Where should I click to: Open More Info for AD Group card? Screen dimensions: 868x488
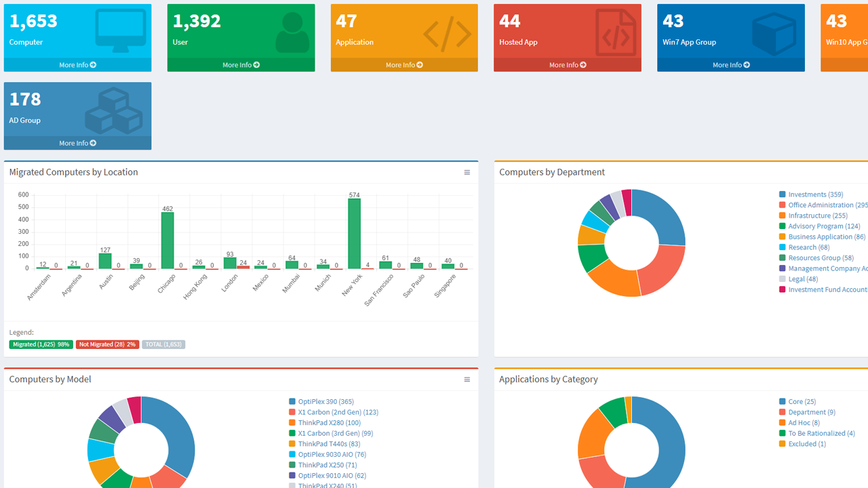77,143
